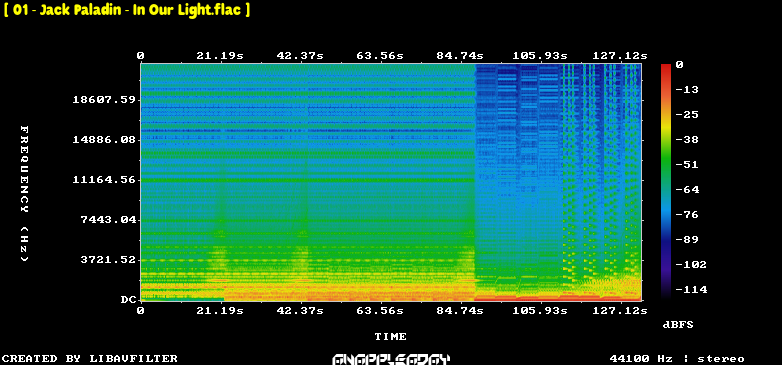Click the 18607.59 frequency axis label
This screenshot has height=365, width=782.
click(x=104, y=100)
